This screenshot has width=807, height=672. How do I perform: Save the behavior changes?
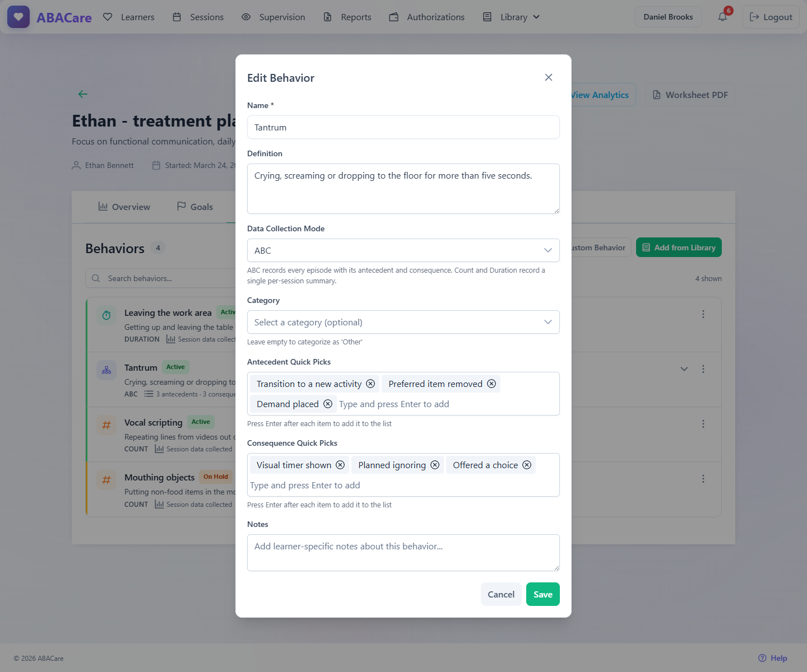click(543, 594)
